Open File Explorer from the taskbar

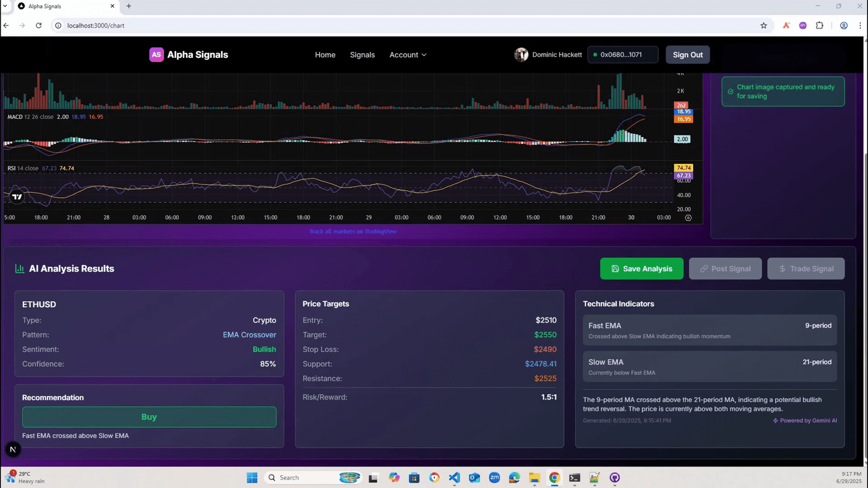[534, 478]
